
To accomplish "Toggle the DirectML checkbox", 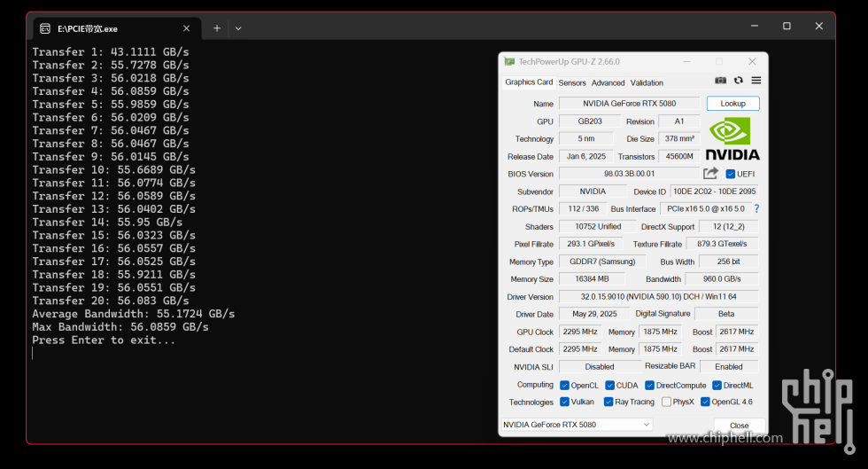I will point(717,386).
